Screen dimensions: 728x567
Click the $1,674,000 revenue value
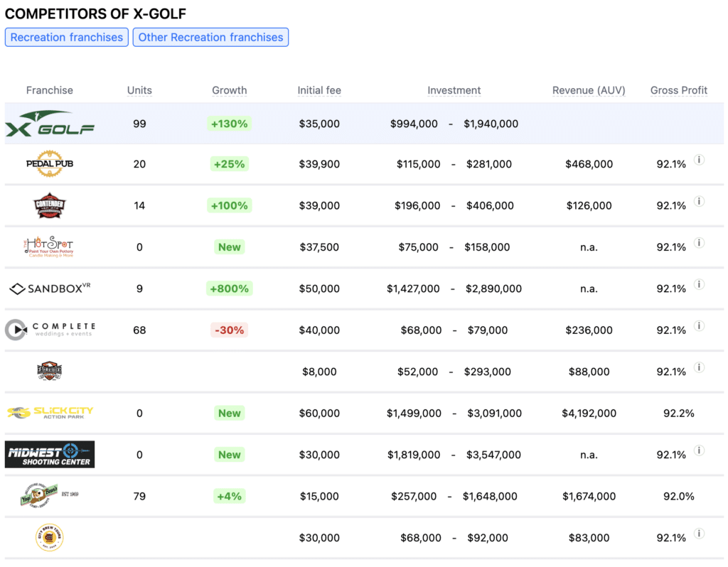589,497
